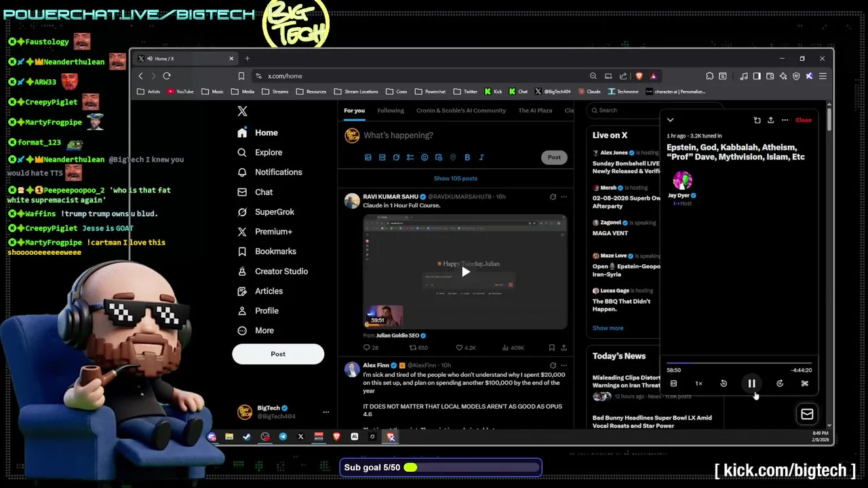Open Bookmarks in sidebar
Viewport: 868px width, 488px height.
point(267,251)
